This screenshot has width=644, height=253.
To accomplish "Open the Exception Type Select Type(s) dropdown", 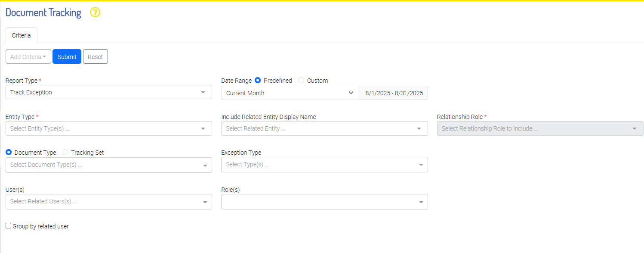I will click(324, 165).
